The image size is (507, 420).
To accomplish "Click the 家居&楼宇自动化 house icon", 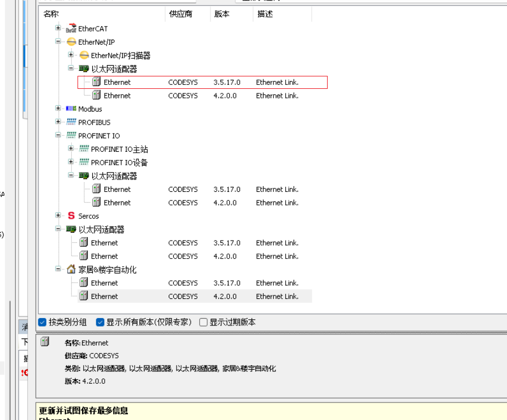I will click(71, 269).
